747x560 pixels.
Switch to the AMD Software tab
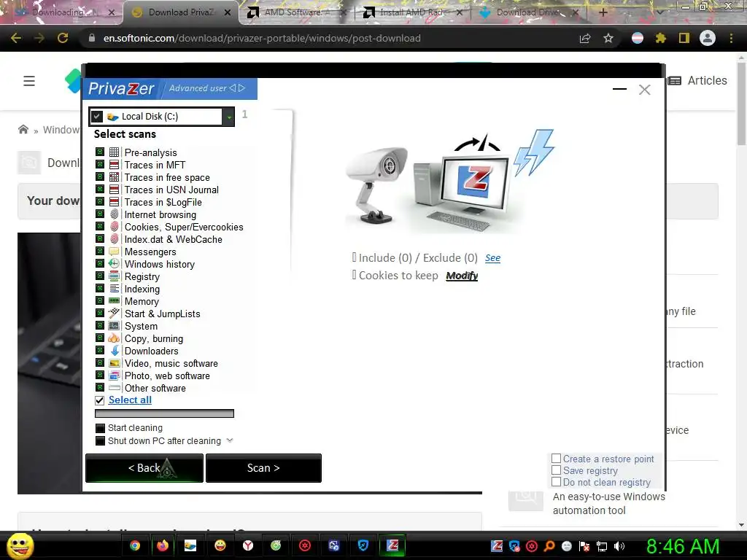click(x=297, y=12)
